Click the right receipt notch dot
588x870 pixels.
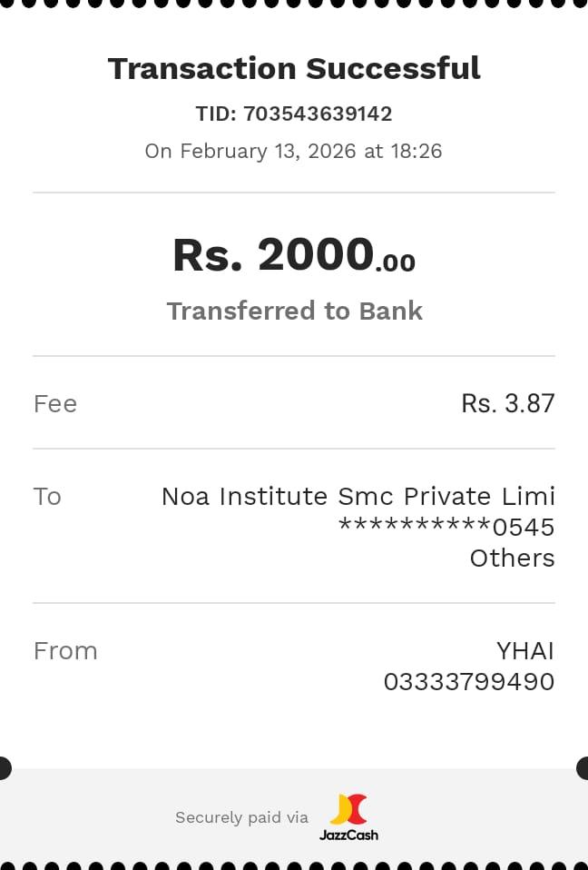point(583,768)
